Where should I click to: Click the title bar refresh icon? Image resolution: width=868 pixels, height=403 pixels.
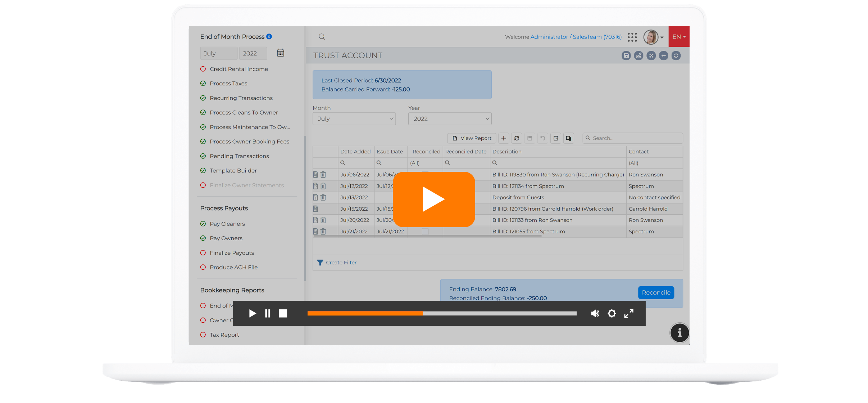tap(676, 55)
